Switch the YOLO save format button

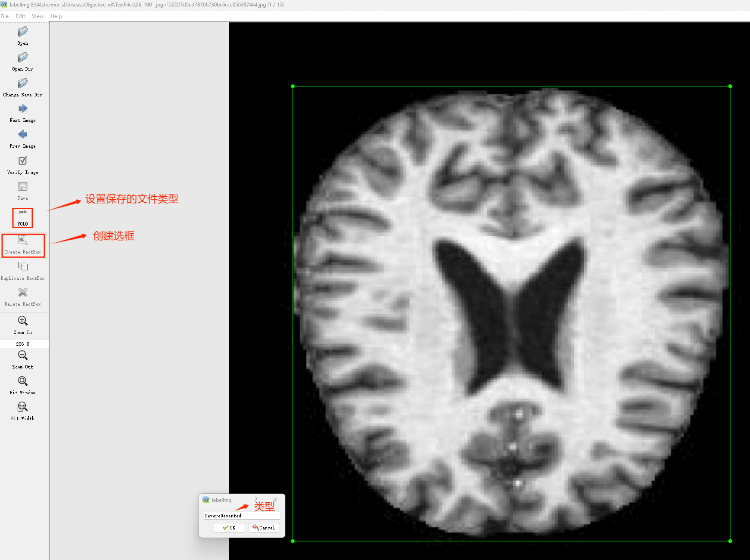23,218
